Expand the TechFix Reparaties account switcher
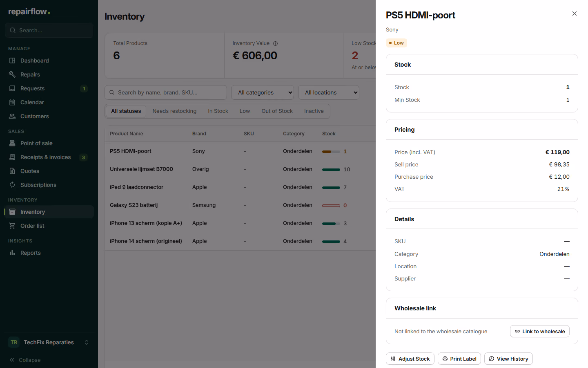The height and width of the screenshot is (368, 588). pyautogui.click(x=49, y=342)
